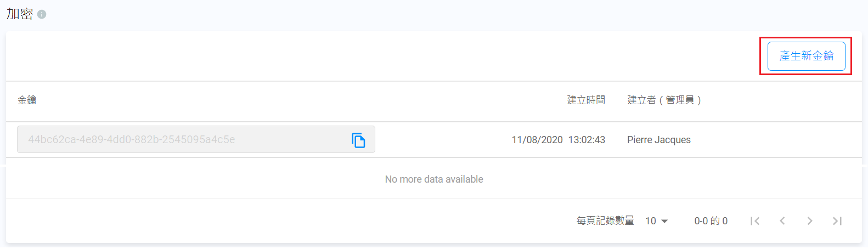Click the 產生新金鑰 button

[x=806, y=56]
